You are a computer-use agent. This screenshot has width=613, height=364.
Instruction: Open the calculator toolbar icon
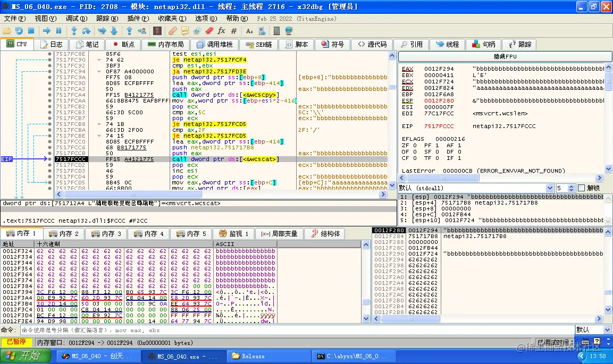click(x=277, y=31)
